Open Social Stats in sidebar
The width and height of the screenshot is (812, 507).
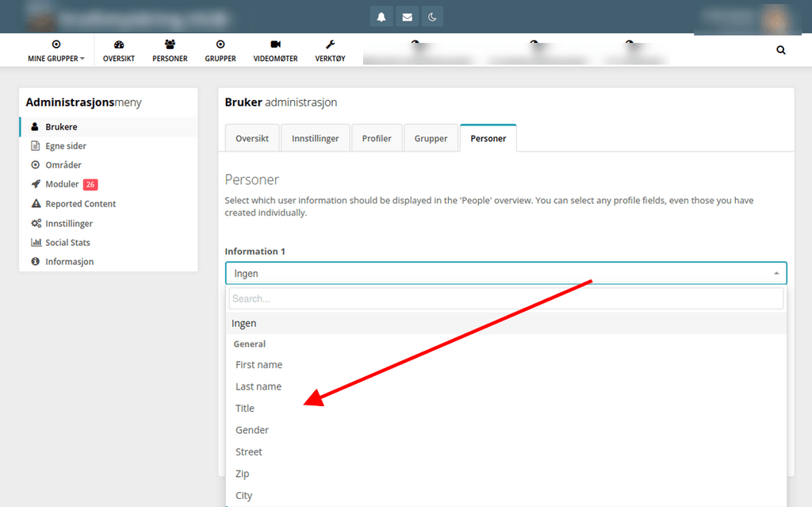(x=67, y=243)
